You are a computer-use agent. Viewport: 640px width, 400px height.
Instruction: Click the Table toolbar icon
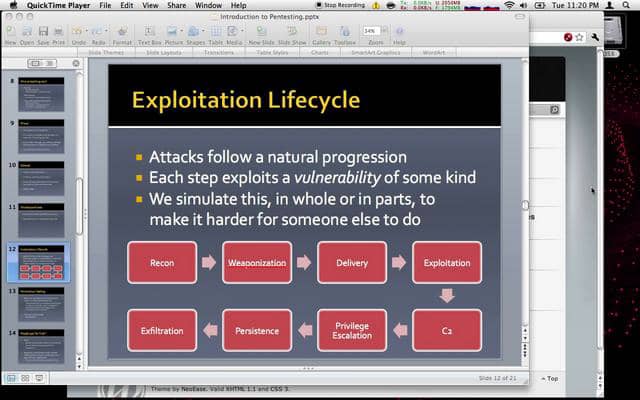[216, 32]
